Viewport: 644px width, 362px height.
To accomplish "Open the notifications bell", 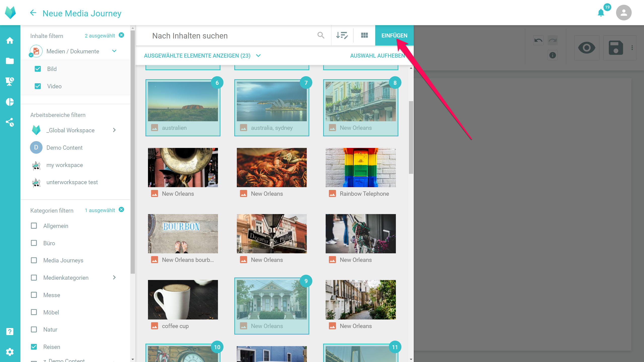I will click(601, 13).
